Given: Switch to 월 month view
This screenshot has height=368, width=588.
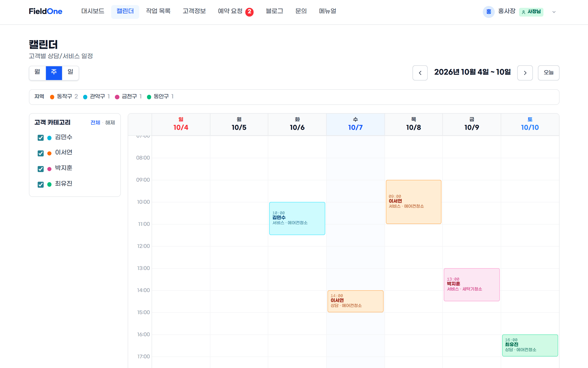Looking at the screenshot, I should coord(37,73).
